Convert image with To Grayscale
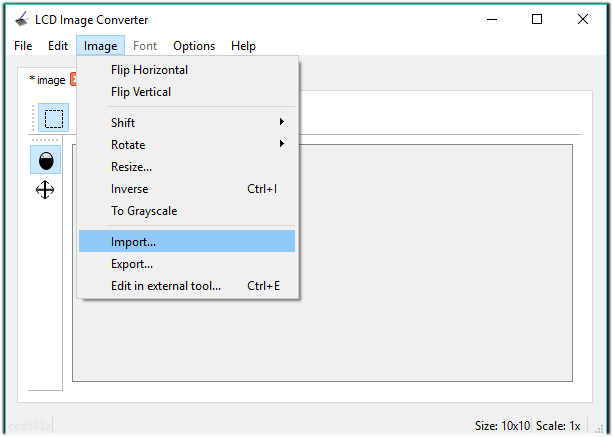 click(x=144, y=211)
